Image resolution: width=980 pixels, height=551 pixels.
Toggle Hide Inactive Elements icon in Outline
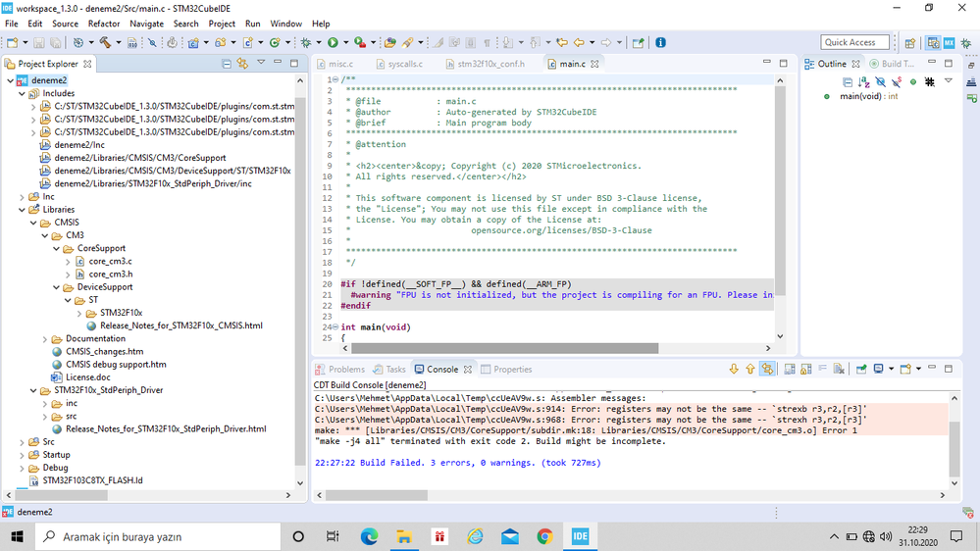click(x=929, y=81)
